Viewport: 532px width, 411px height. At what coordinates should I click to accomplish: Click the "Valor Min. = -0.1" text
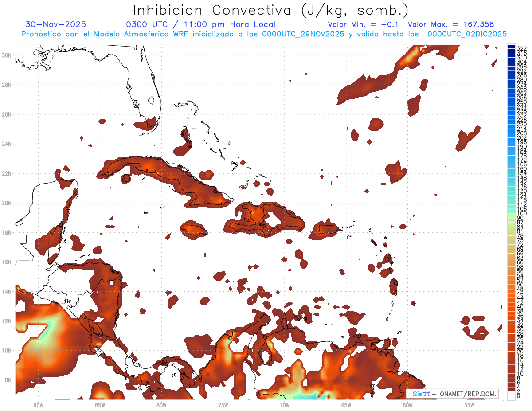[363, 24]
